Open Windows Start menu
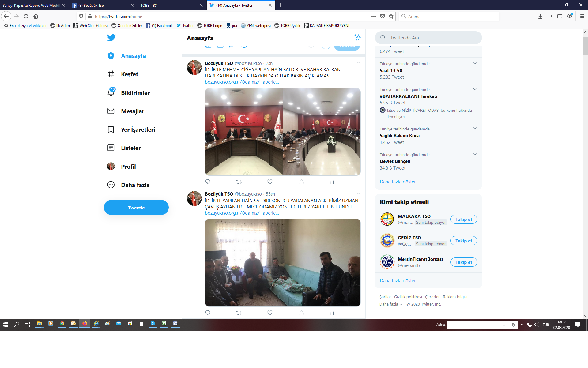Viewport: 588px width, 368px height. point(5,325)
